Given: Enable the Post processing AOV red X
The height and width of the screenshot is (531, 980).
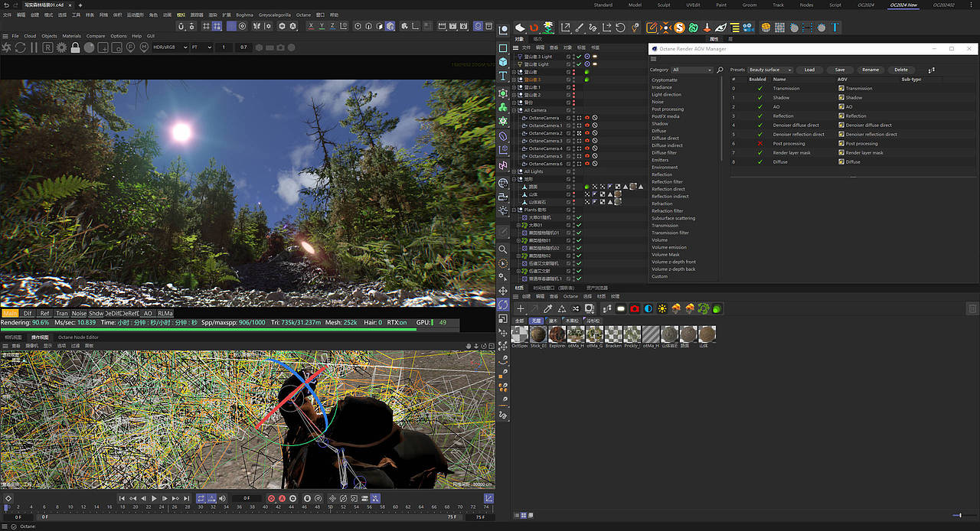Looking at the screenshot, I should pyautogui.click(x=759, y=143).
